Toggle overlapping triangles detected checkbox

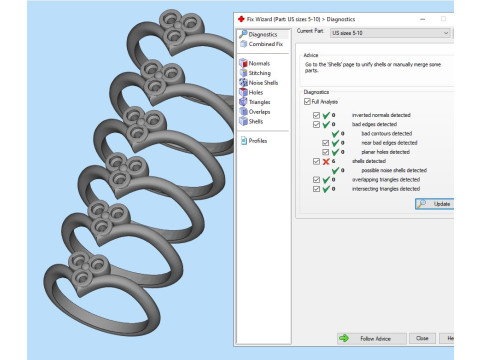click(316, 180)
